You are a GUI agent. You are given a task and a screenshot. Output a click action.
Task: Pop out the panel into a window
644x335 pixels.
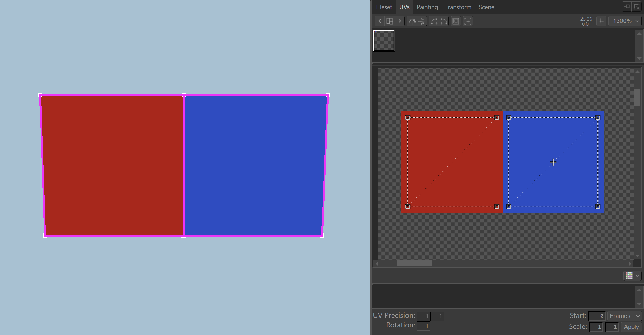tap(637, 7)
